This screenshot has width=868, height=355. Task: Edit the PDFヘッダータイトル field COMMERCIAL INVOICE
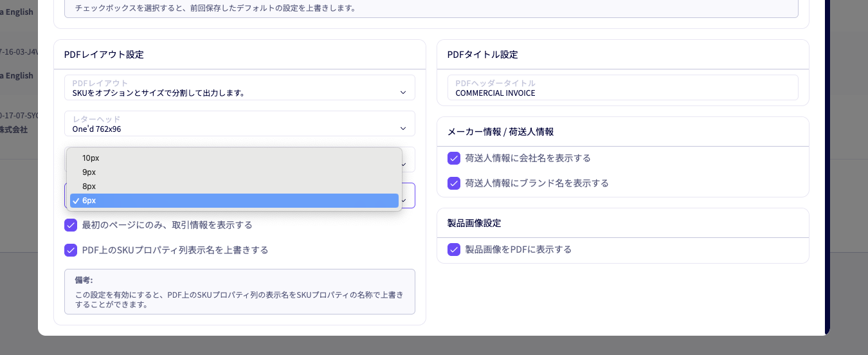coord(622,87)
